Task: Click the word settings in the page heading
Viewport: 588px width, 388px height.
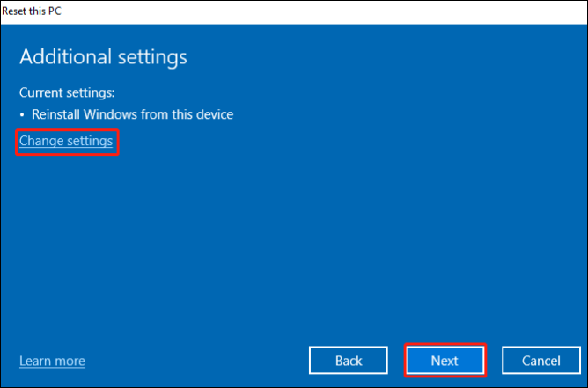Action: click(x=152, y=57)
